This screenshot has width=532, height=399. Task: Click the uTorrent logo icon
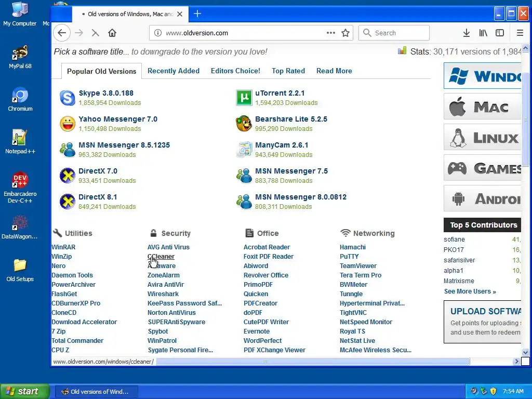pyautogui.click(x=244, y=98)
